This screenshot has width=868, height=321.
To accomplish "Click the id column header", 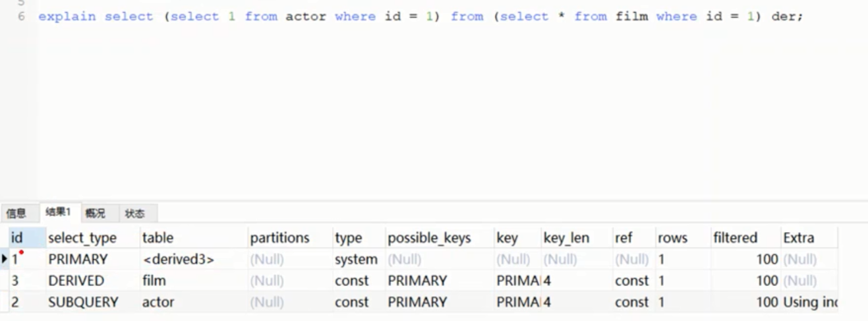I will click(17, 238).
